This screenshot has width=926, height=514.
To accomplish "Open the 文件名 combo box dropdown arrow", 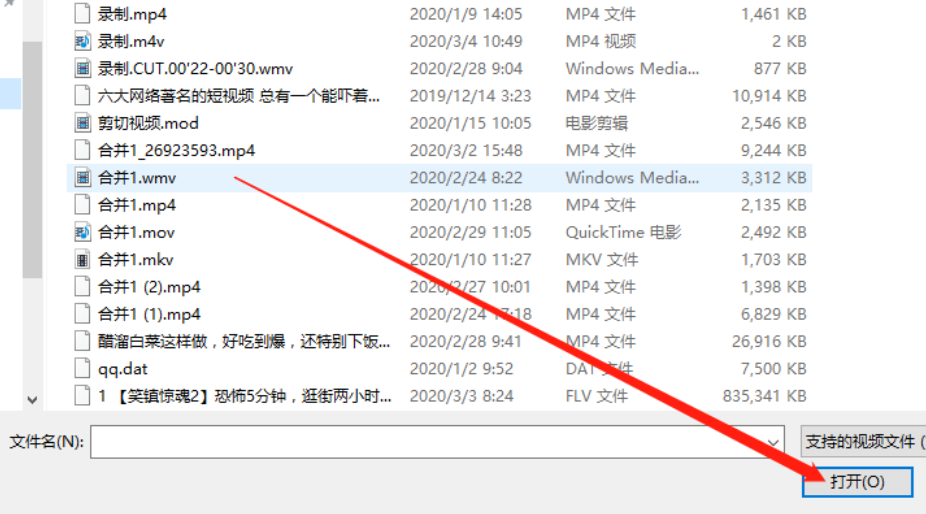I will coord(772,442).
